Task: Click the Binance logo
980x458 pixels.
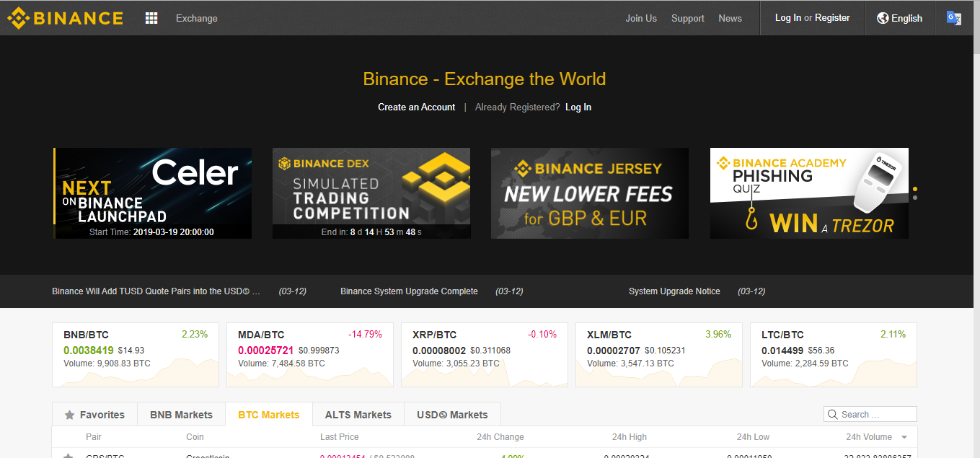Action: click(x=65, y=18)
